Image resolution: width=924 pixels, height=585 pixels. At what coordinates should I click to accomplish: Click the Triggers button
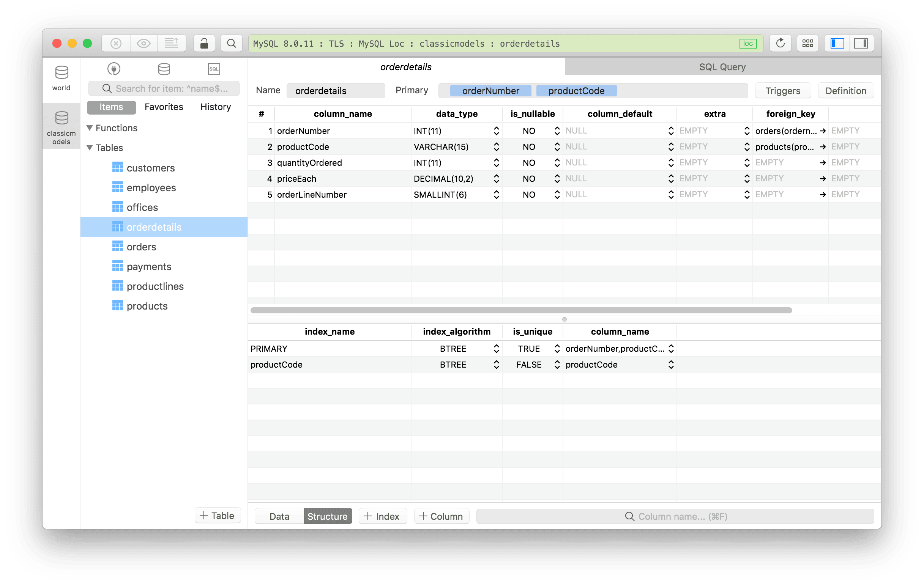coord(783,91)
